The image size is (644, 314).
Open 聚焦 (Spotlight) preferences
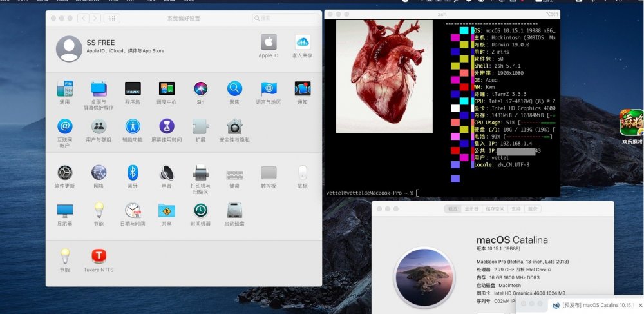pos(234,89)
